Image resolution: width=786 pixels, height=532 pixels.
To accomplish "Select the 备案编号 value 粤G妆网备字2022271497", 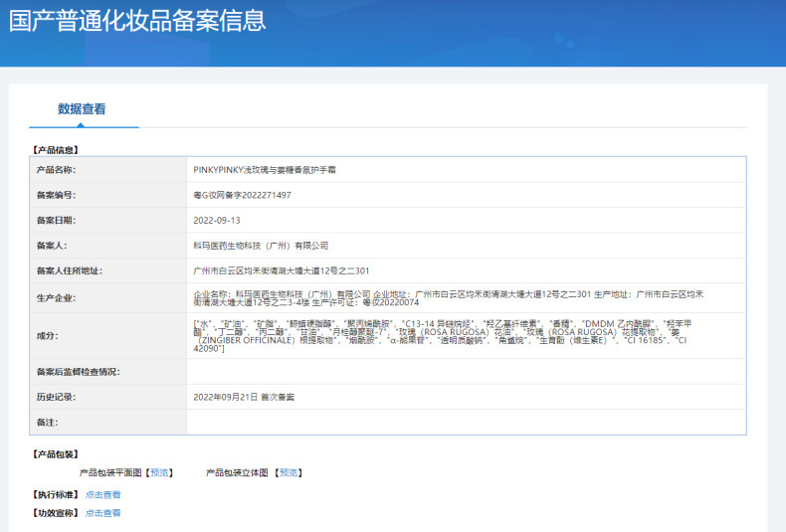I will coord(242,195).
